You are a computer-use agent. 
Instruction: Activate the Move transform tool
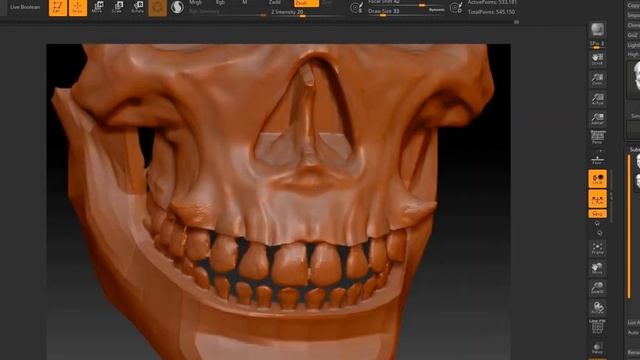click(97, 7)
